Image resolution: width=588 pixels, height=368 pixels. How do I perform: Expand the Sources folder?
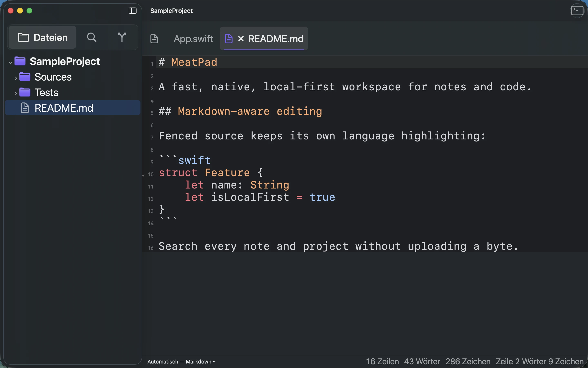(x=16, y=78)
